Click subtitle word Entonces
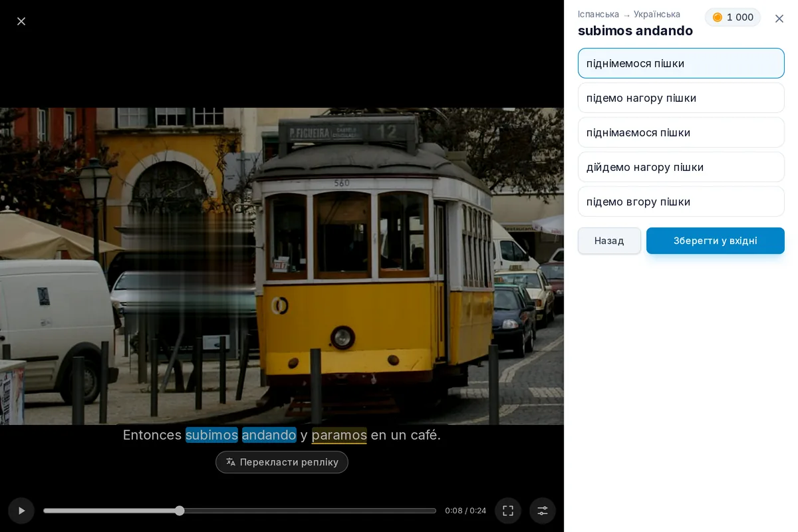The height and width of the screenshot is (532, 798). click(x=152, y=435)
